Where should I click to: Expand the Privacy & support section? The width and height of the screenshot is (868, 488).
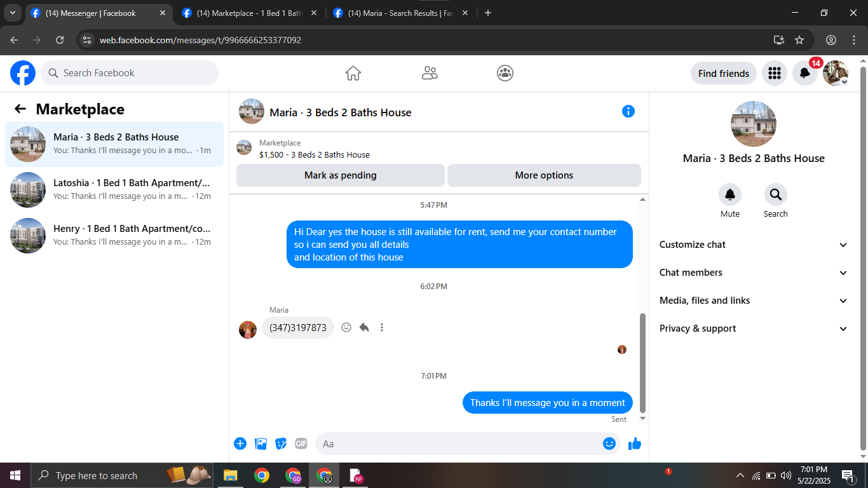point(754,329)
